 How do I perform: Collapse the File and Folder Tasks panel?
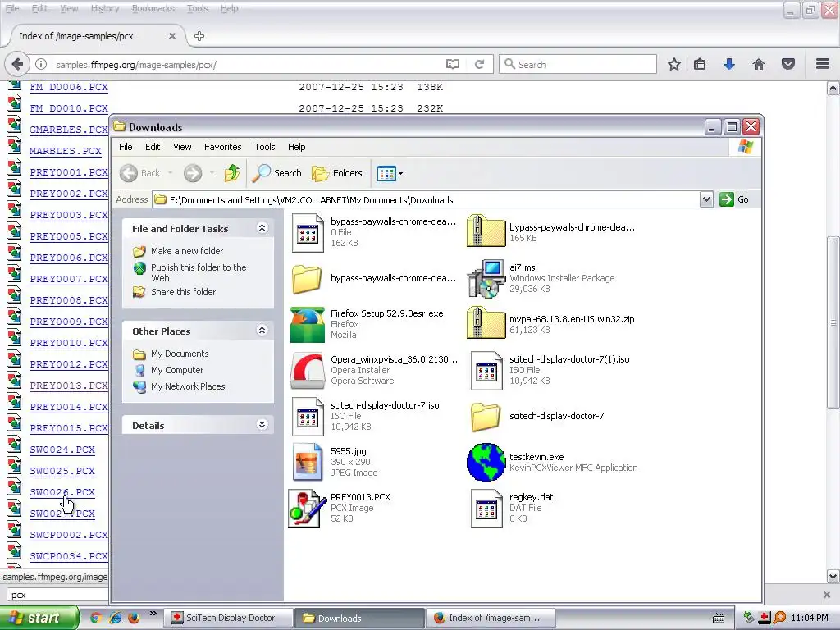pos(262,228)
